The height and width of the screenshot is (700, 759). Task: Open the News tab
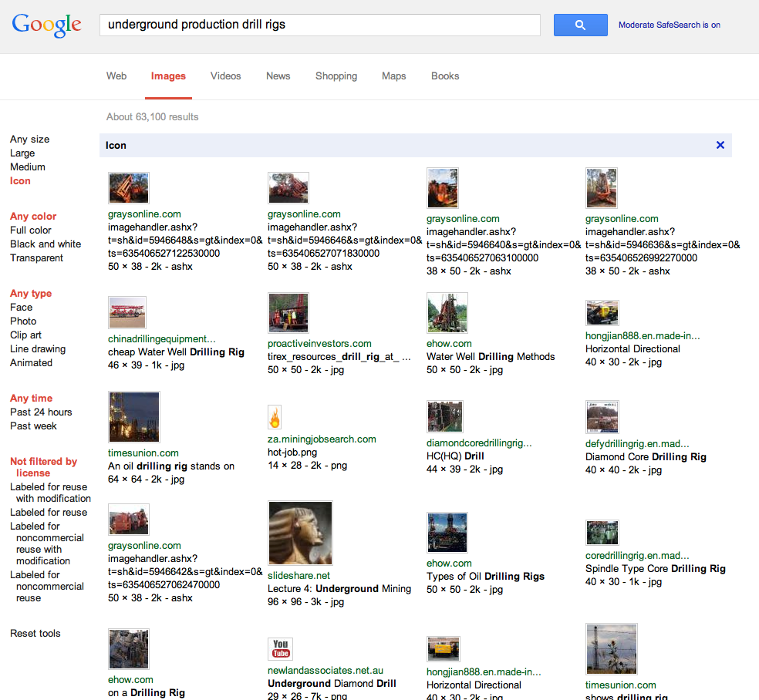278,76
